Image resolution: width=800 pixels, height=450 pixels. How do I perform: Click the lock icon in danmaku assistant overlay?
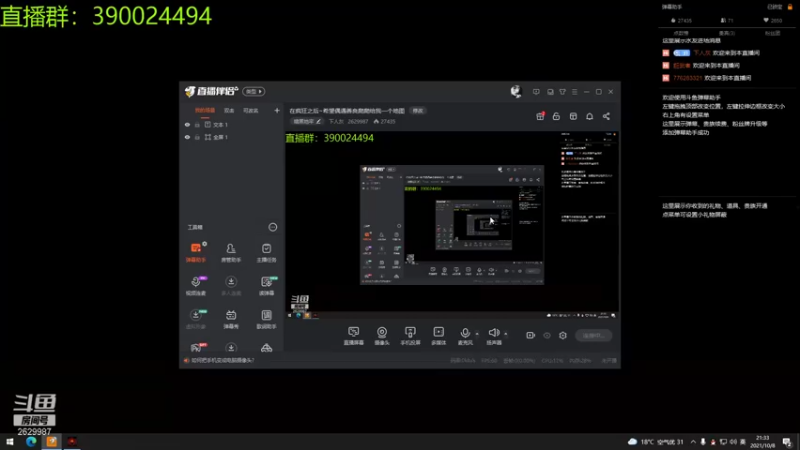[x=790, y=7]
